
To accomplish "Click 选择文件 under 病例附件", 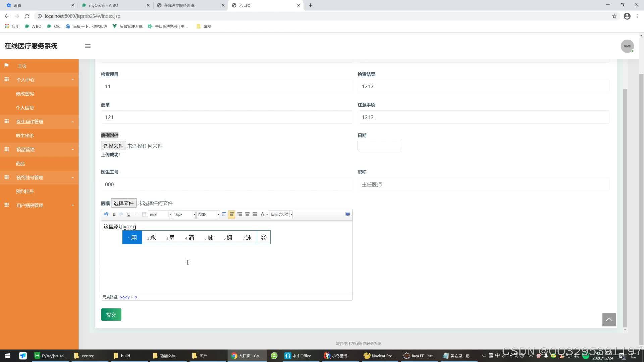I will tap(113, 146).
